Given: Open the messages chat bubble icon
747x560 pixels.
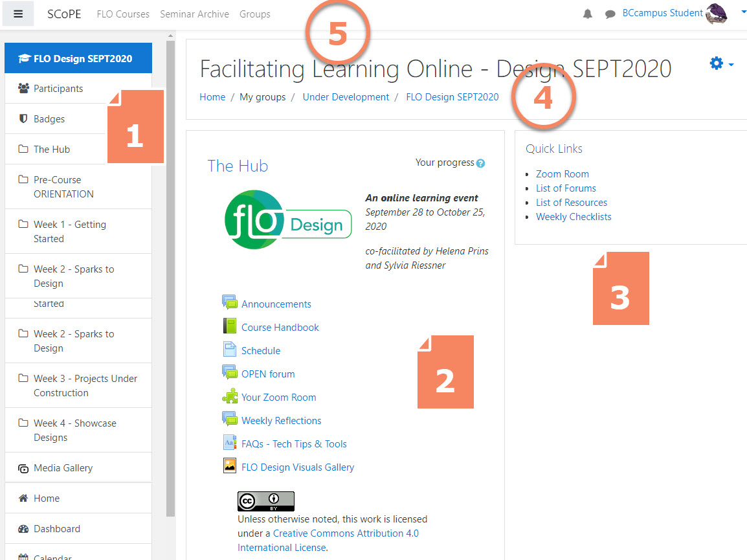Looking at the screenshot, I should 610,14.
